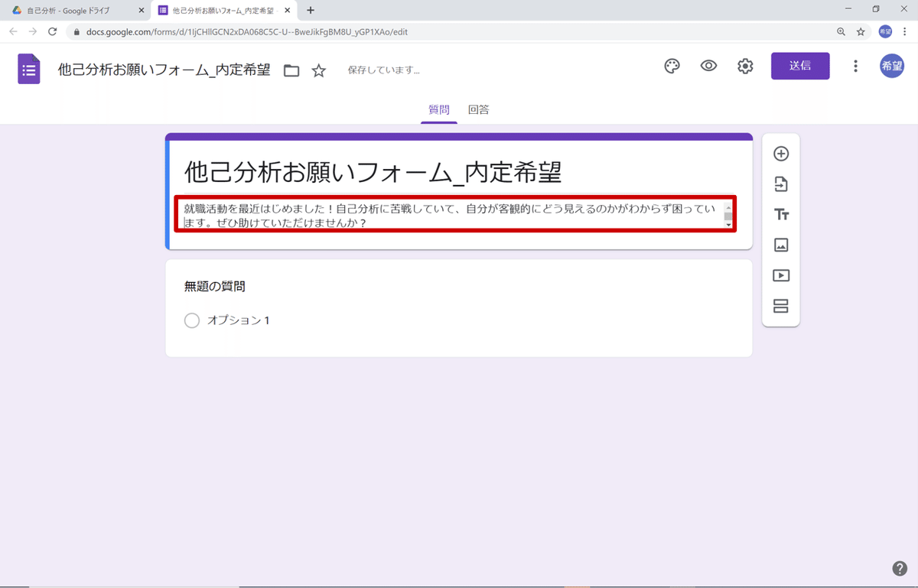Add a title and description block (Tt icon)
The image size is (918, 588).
coord(780,214)
